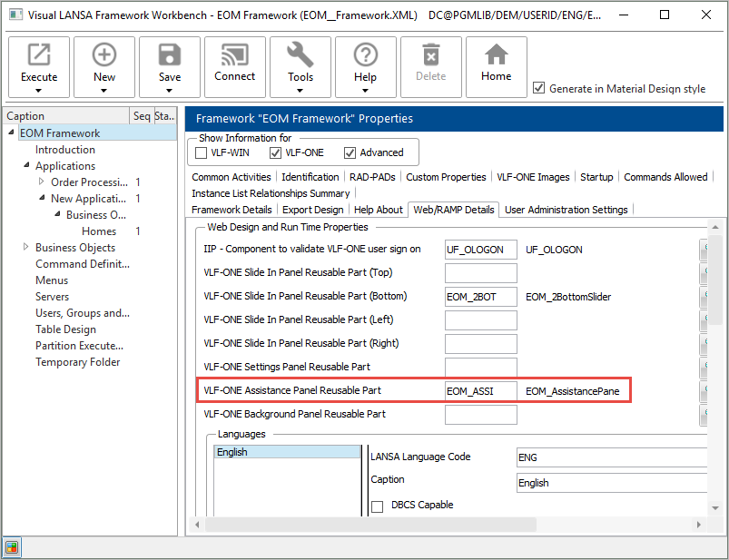Select English in the Languages list
Image resolution: width=729 pixels, height=560 pixels.
(x=287, y=452)
